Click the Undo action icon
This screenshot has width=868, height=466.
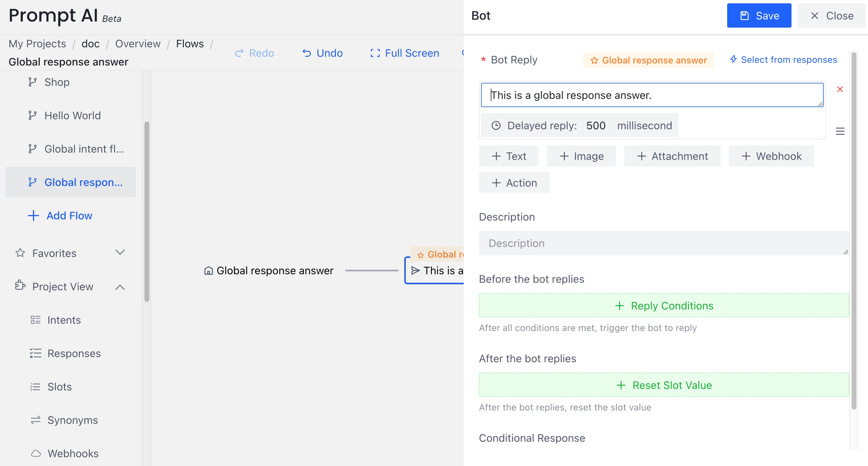(308, 52)
